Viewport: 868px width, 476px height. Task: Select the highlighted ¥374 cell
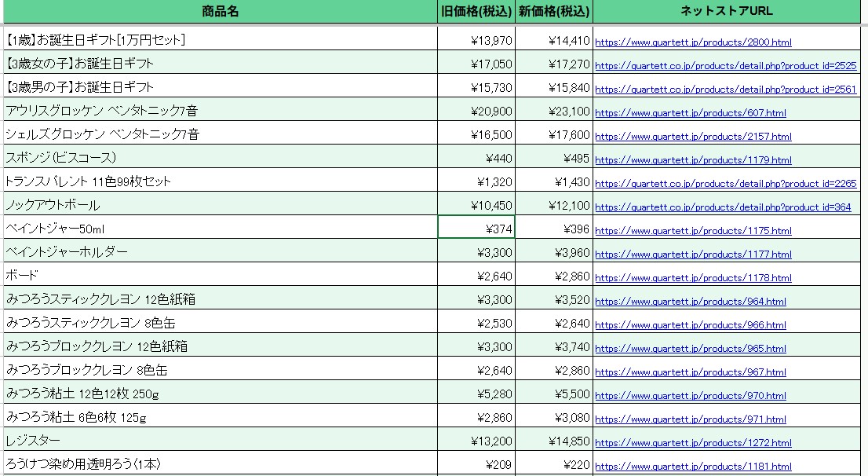pos(476,228)
